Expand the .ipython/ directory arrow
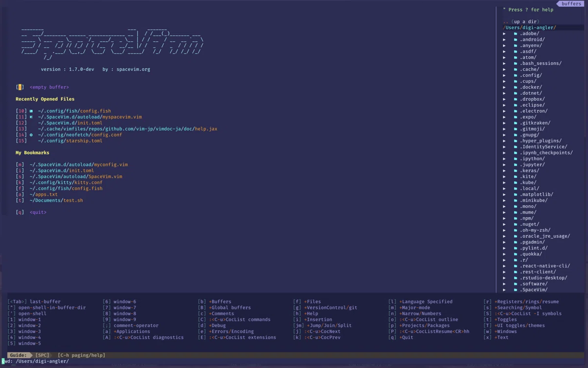Screen dimensions: 588x368 coord(504,158)
